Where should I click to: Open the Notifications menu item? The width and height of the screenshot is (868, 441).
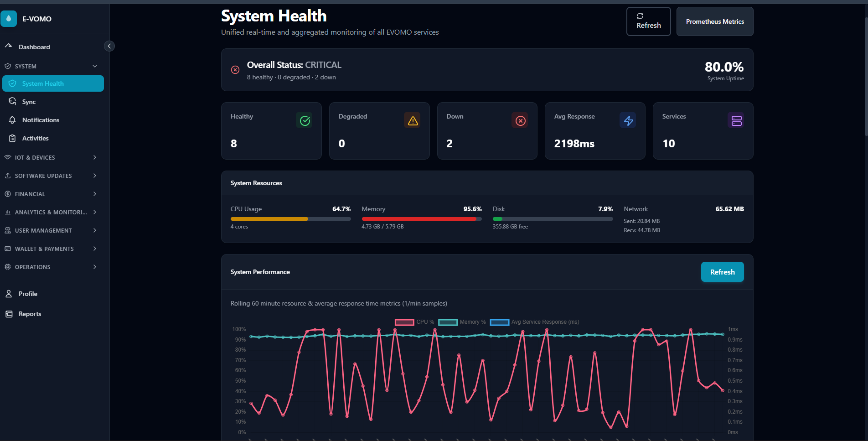pyautogui.click(x=41, y=120)
